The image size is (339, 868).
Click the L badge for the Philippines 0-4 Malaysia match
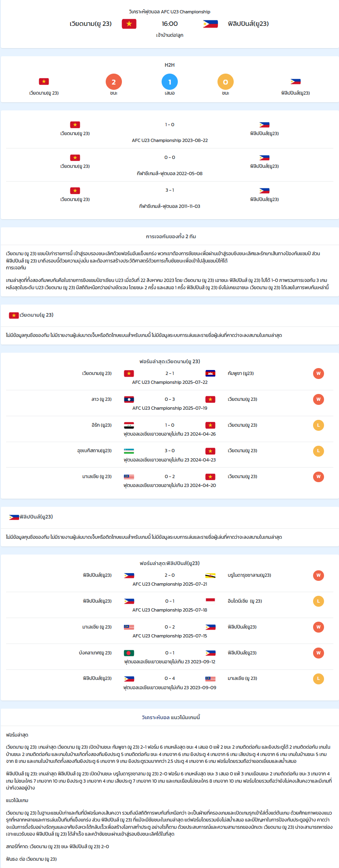click(x=318, y=678)
